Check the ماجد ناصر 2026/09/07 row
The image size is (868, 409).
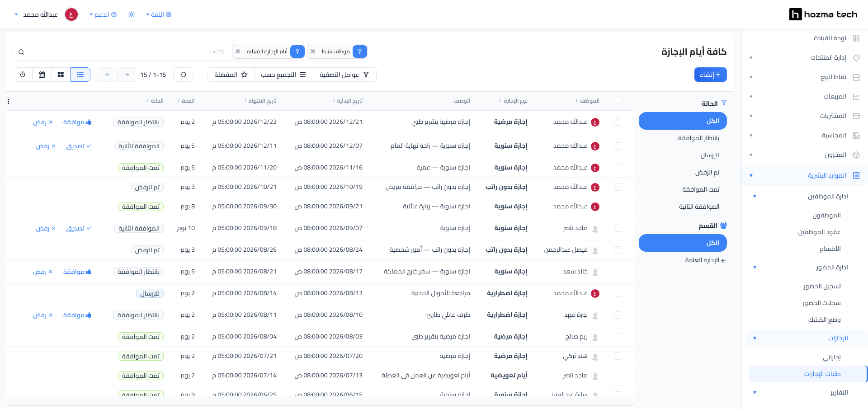(x=618, y=228)
